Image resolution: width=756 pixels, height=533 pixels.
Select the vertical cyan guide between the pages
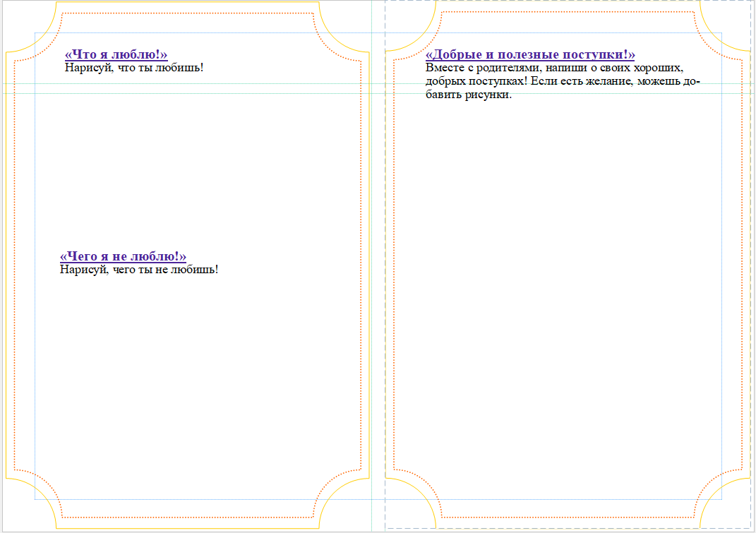pos(371,282)
